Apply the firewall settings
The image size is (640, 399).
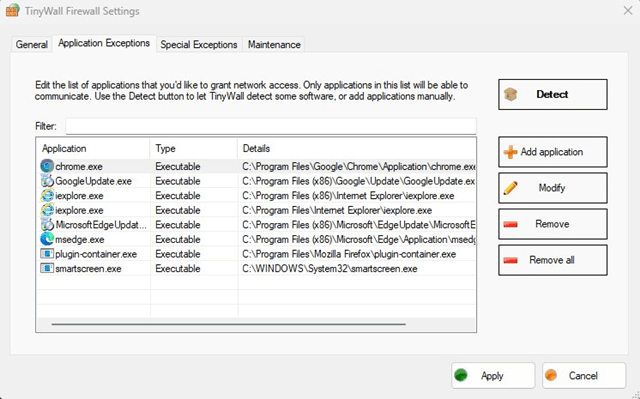(493, 375)
